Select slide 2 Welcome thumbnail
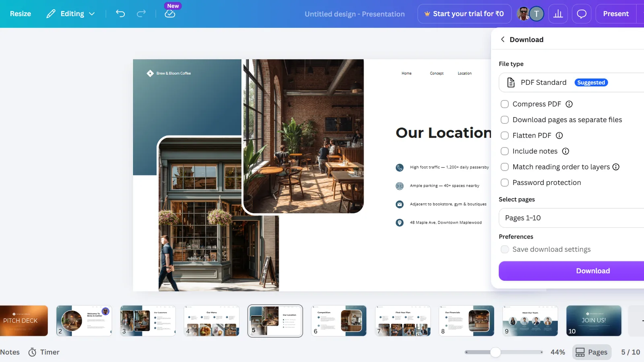644x362 pixels. click(84, 321)
